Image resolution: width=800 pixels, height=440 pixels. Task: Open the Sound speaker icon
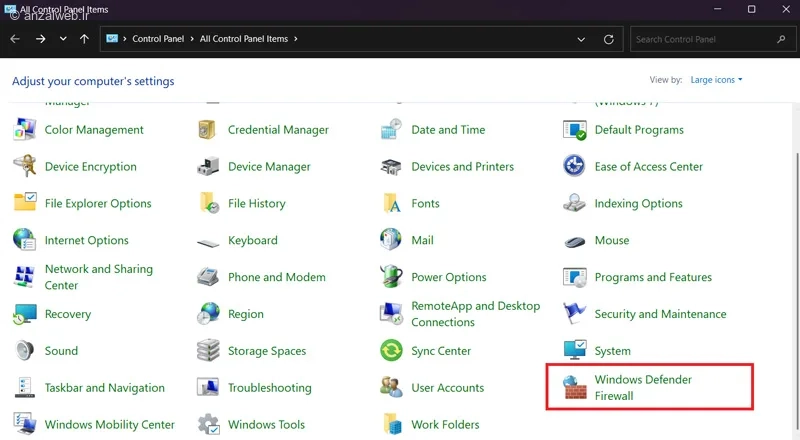pos(24,351)
